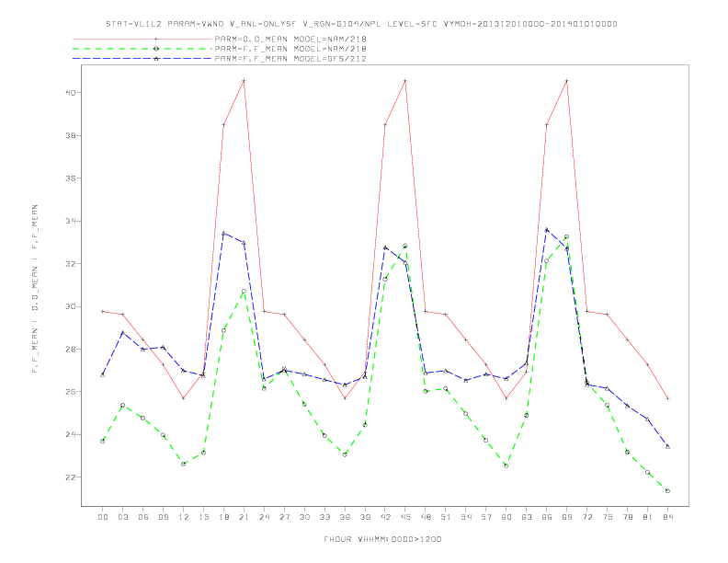The image size is (728, 563).
Task: Click red plus marker at hour 00
Action: coord(103,312)
